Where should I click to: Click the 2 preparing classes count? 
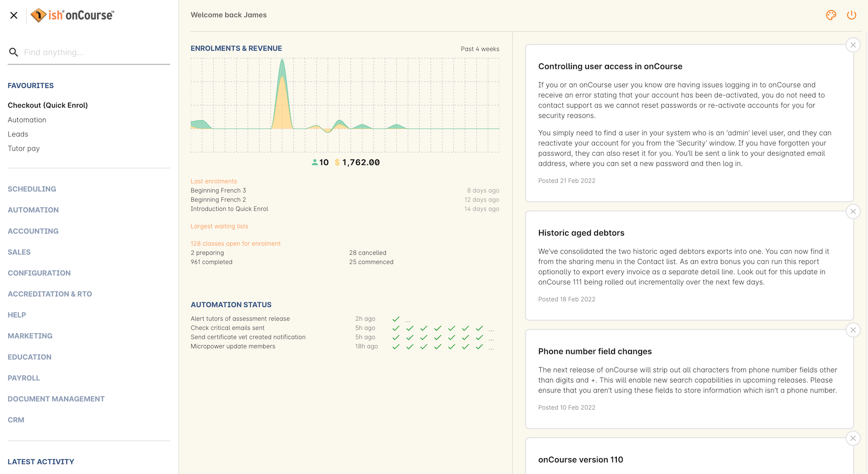(x=208, y=253)
